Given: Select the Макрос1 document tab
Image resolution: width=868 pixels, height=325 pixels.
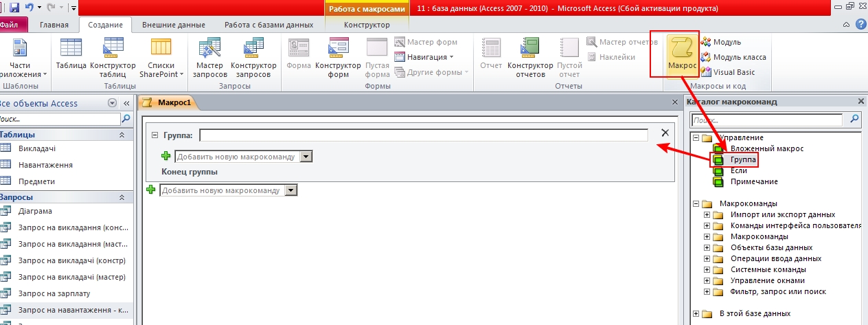Looking at the screenshot, I should (x=169, y=102).
